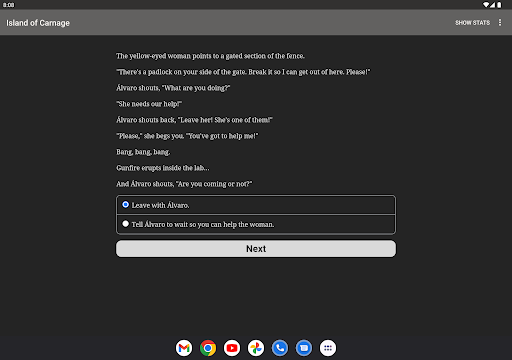Click the sentence about the yellow-eyed woman
The width and height of the screenshot is (512, 360).
pos(210,56)
